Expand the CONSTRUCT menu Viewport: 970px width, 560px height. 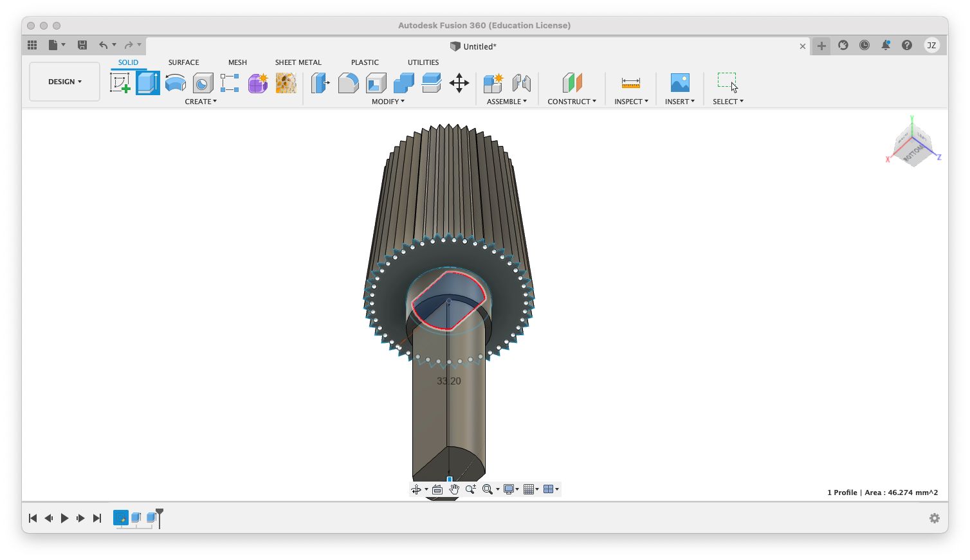click(572, 102)
